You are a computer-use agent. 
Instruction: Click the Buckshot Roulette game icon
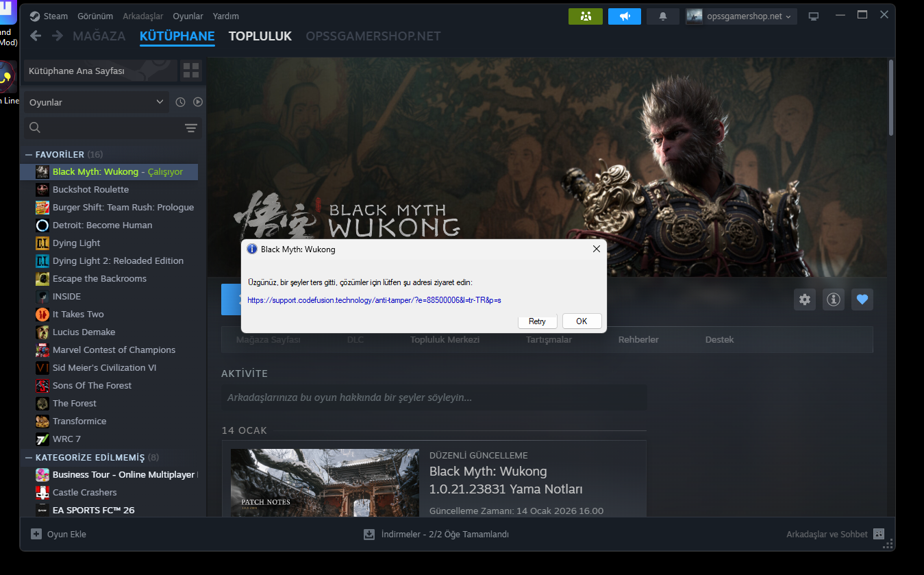[42, 189]
